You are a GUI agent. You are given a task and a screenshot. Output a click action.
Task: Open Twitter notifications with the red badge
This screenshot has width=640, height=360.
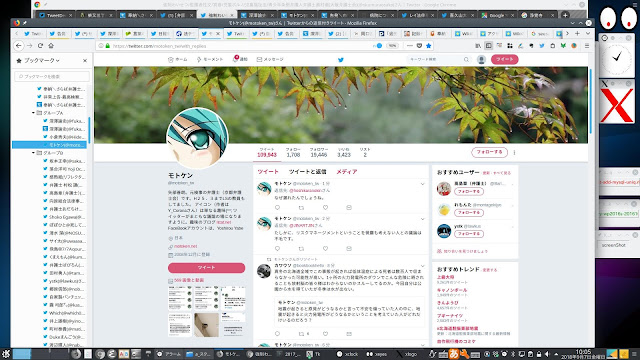coord(240,59)
